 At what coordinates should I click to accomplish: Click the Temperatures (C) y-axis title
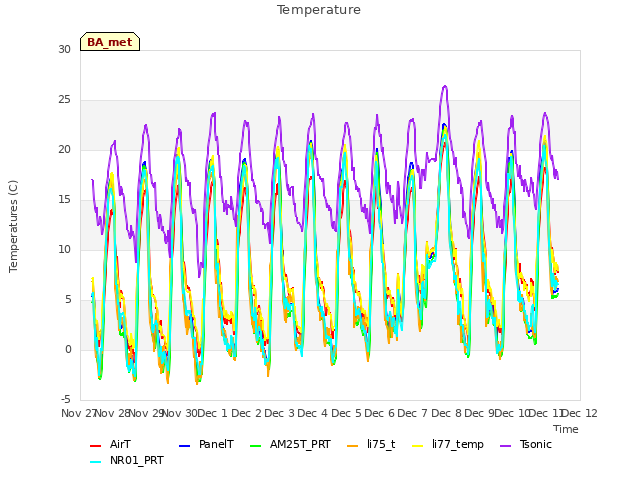click(x=13, y=226)
